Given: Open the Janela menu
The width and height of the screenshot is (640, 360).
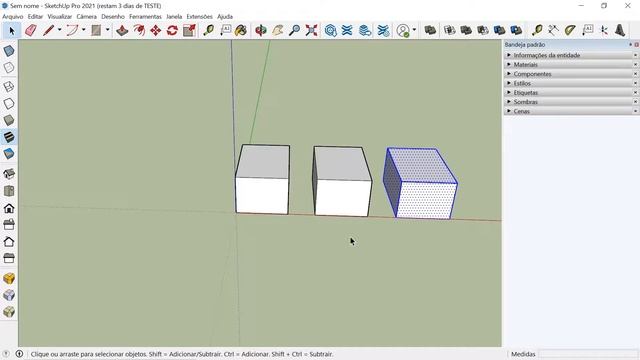Looking at the screenshot, I should 174,17.
